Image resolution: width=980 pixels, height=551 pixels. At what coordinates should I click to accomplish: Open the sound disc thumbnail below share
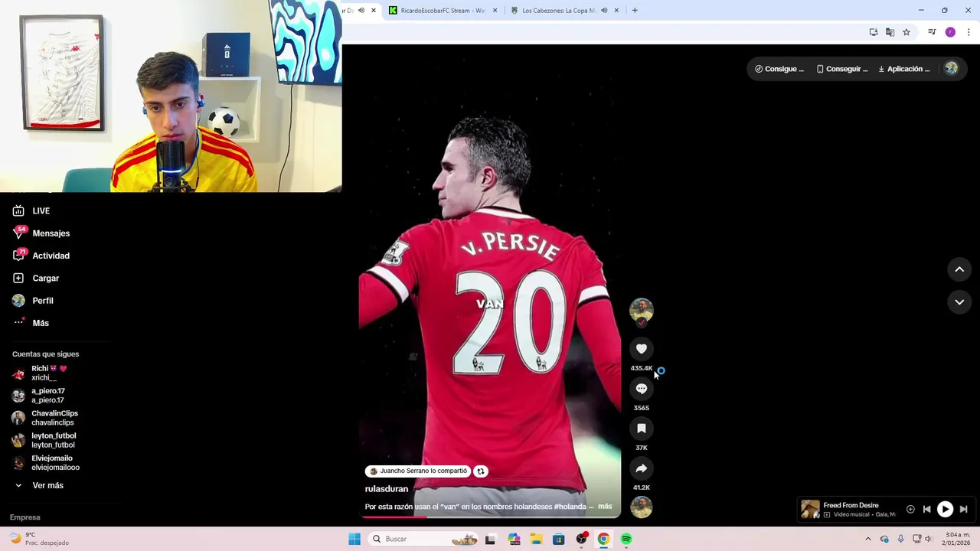click(642, 507)
